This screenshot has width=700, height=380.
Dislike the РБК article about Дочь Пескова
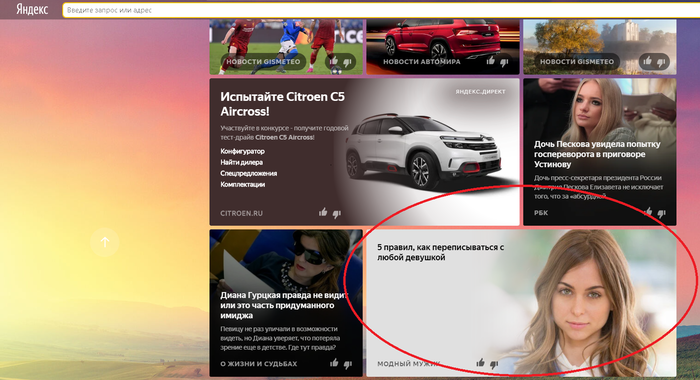(661, 213)
